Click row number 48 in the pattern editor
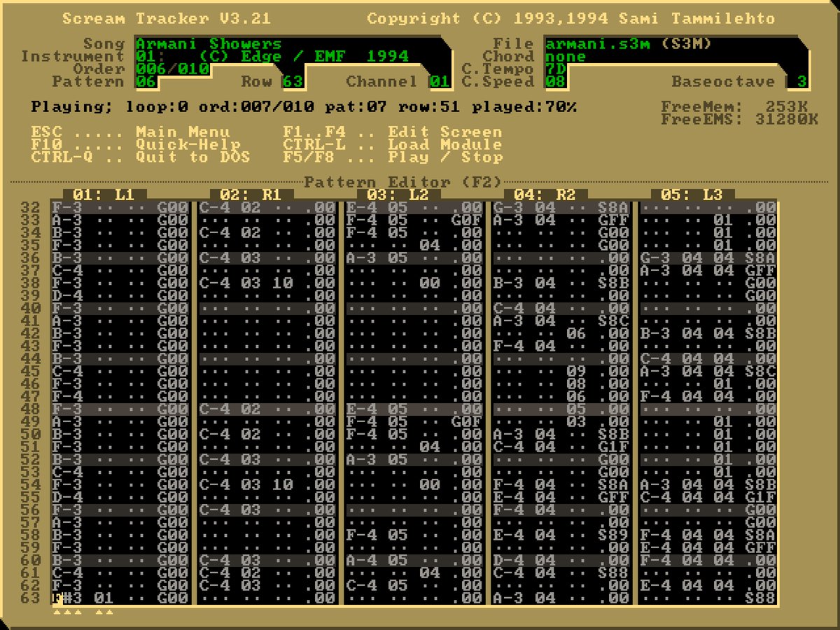Image resolution: width=840 pixels, height=630 pixels. click(31, 409)
